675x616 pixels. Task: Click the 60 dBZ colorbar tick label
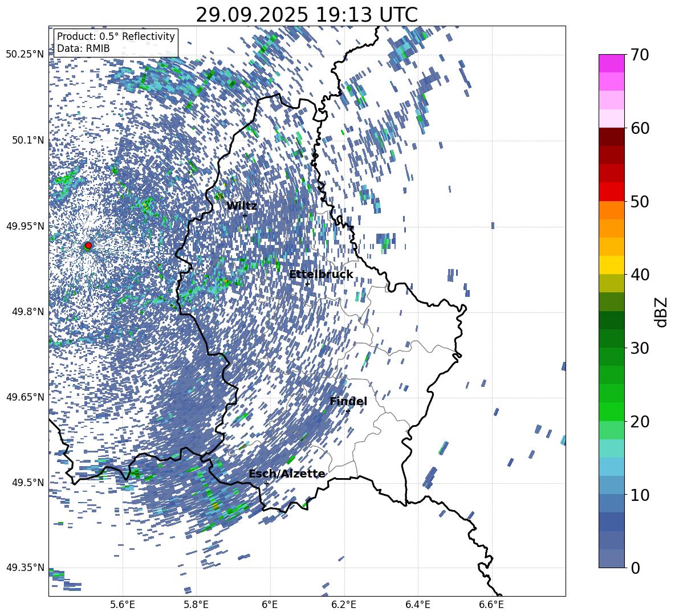(x=640, y=128)
